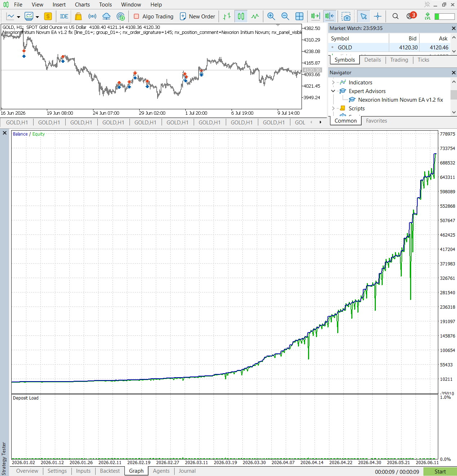Switch chart to candlesticks mode

[x=241, y=16]
